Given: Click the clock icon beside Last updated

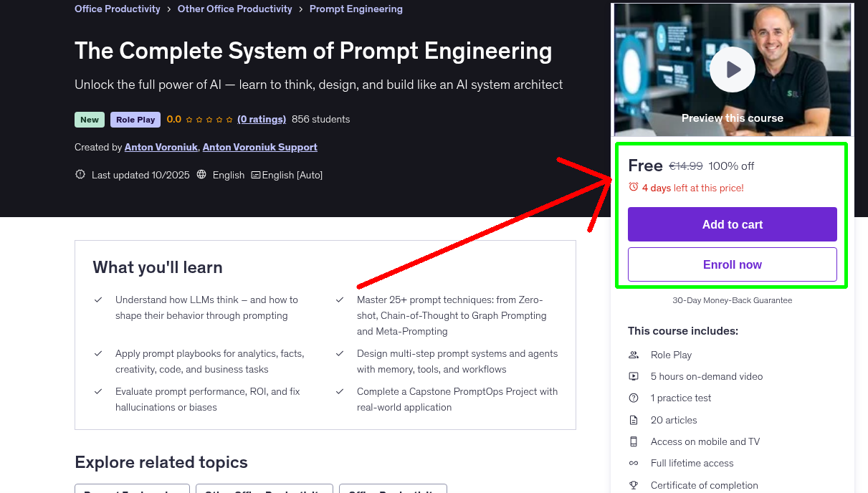Looking at the screenshot, I should coord(80,175).
